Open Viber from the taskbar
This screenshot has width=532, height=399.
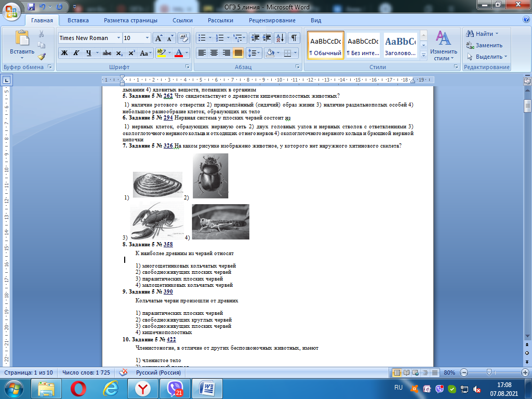175,389
